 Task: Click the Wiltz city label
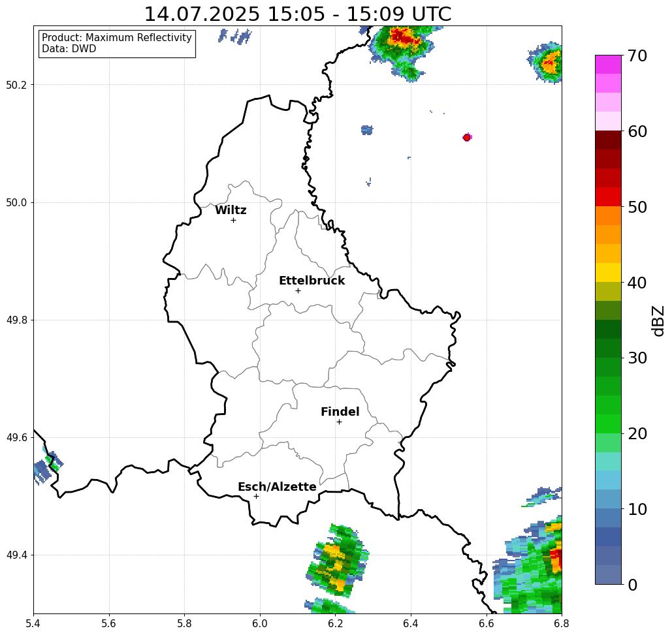coord(231,210)
